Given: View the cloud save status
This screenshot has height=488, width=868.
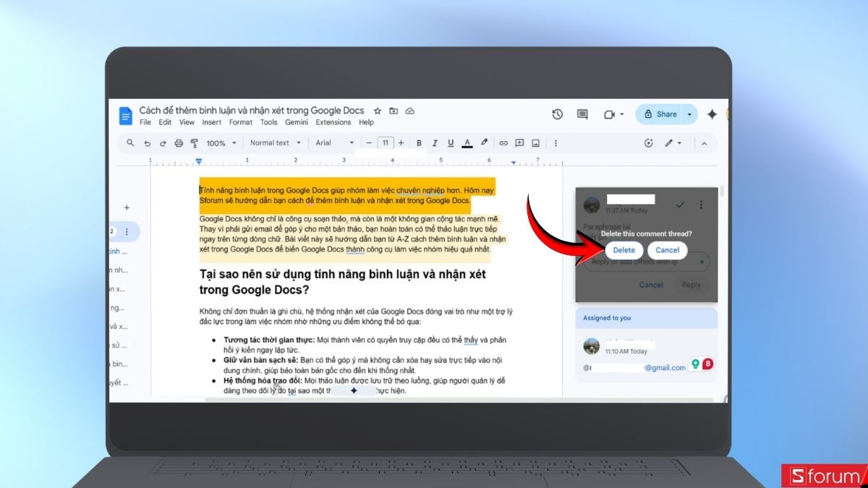Looking at the screenshot, I should tap(410, 111).
